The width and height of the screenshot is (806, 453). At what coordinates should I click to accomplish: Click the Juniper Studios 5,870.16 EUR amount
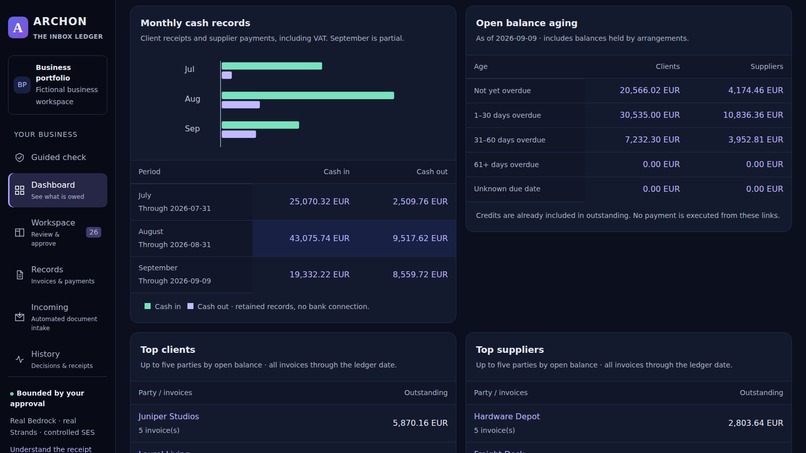tap(420, 423)
